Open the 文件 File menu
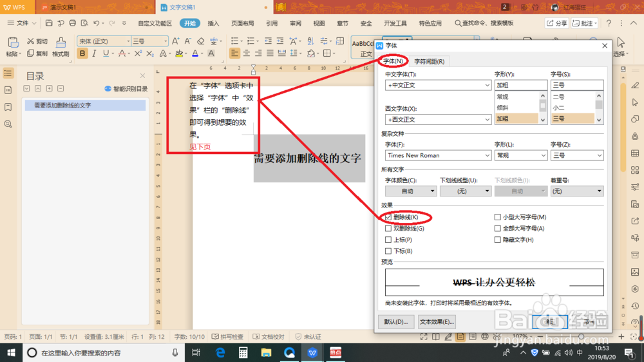 21,23
